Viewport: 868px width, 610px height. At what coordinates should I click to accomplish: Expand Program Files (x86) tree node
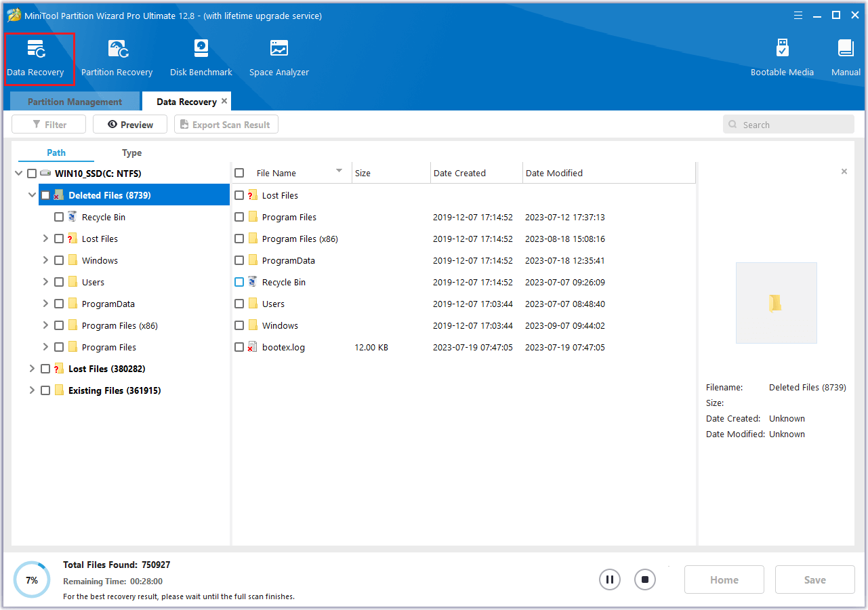45,325
